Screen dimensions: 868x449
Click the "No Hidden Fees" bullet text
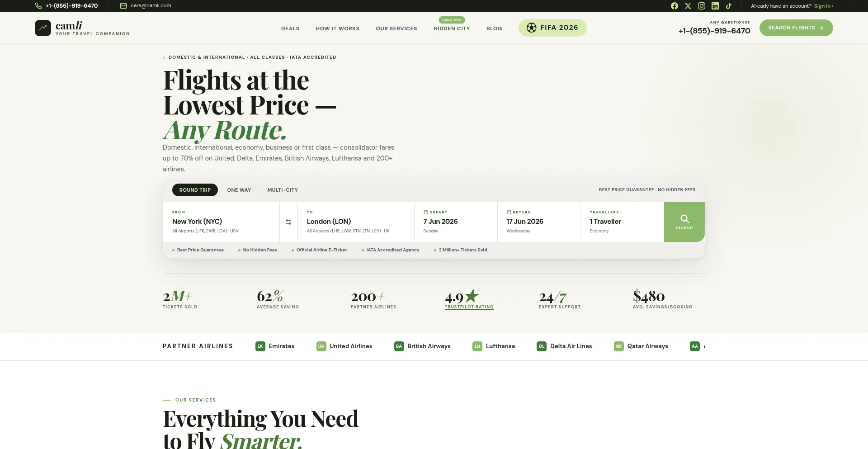tap(260, 250)
